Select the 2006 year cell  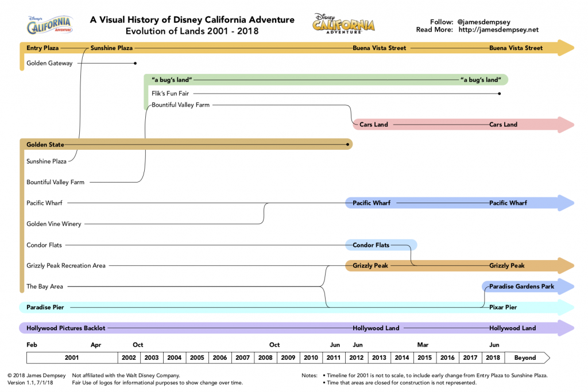220,358
